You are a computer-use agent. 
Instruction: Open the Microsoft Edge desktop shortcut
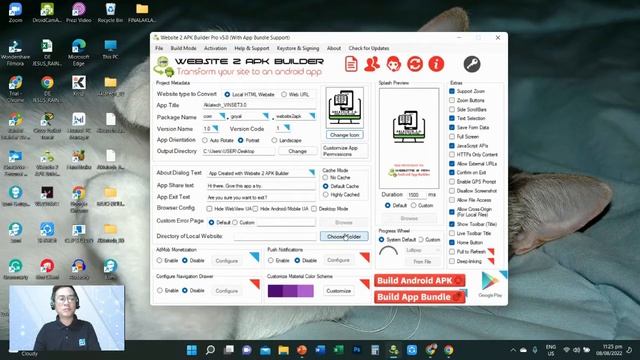coord(78,52)
